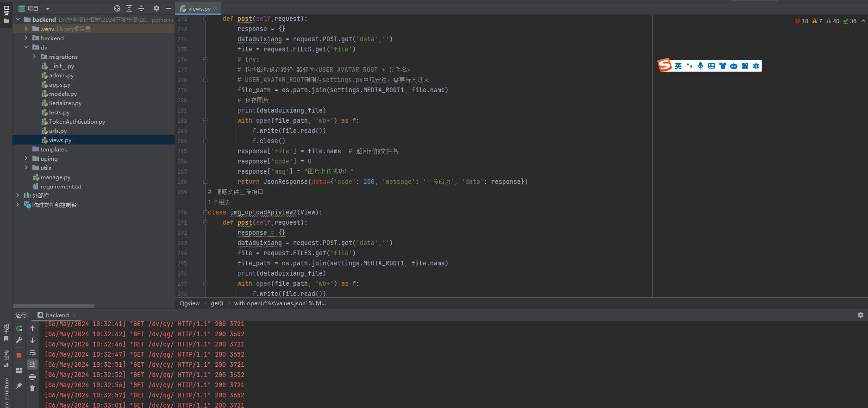Click the up-arrow icon in the console toolbar

point(32,328)
